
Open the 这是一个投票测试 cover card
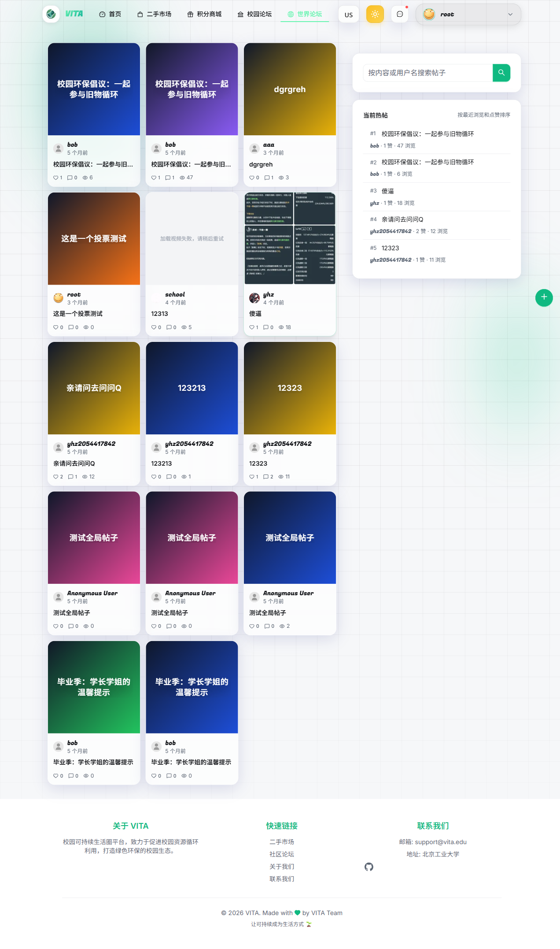(94, 239)
